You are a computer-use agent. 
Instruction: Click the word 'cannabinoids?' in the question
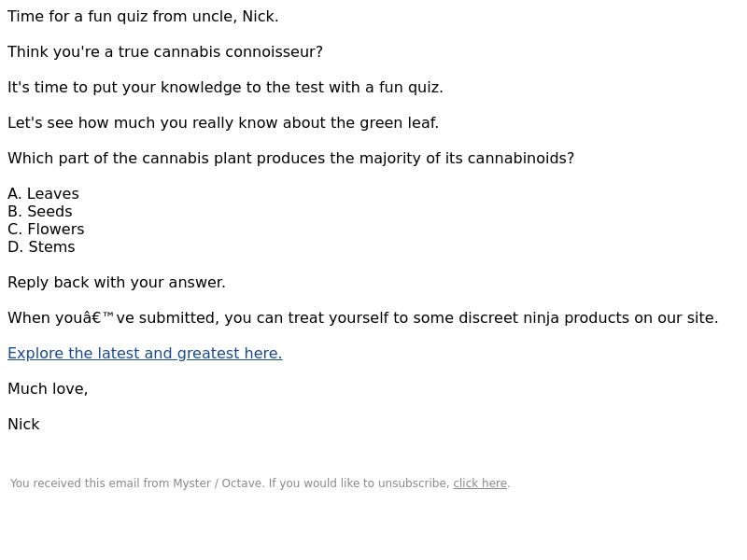coord(521,159)
